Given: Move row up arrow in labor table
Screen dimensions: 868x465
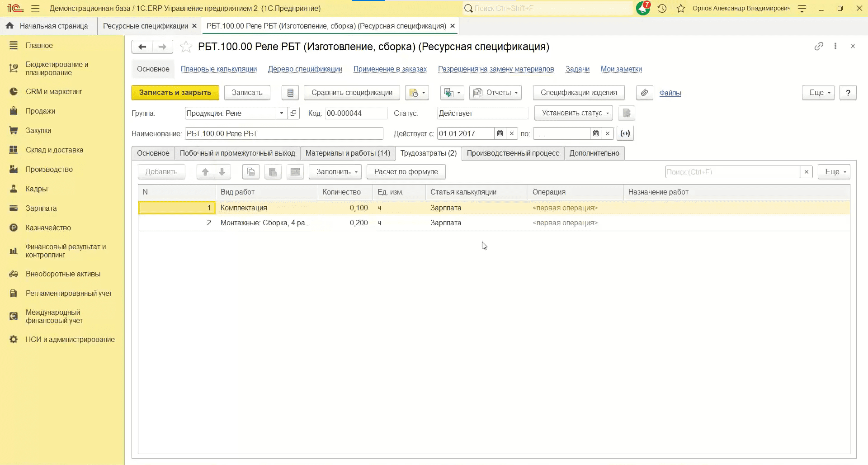Looking at the screenshot, I should tap(205, 172).
